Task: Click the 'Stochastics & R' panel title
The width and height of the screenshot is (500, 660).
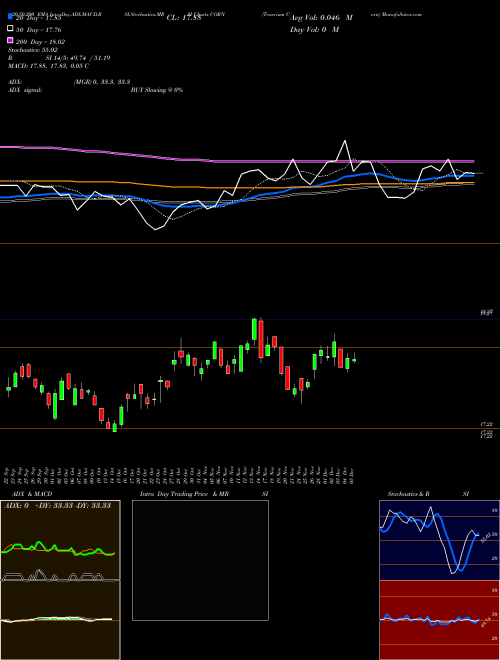Action: coord(408,494)
